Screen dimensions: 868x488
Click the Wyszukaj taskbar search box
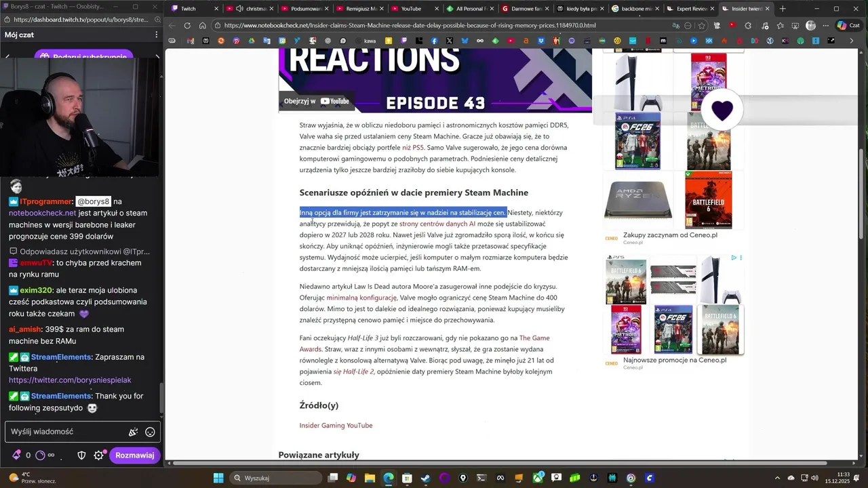[275, 478]
